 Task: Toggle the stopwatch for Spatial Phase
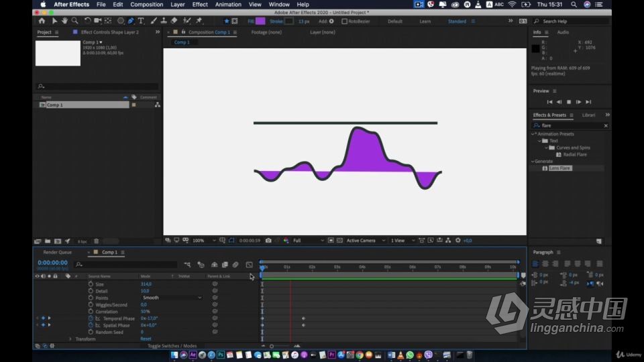click(91, 325)
